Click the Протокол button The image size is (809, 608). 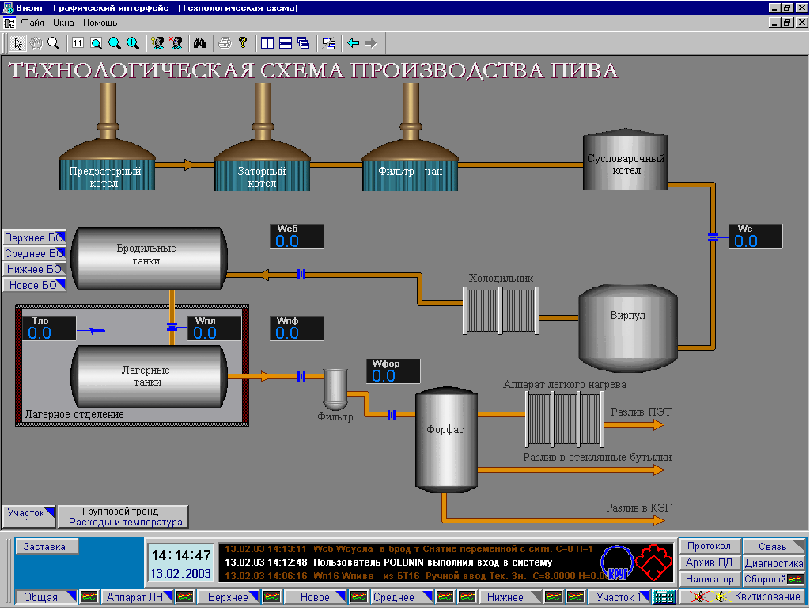pos(711,546)
